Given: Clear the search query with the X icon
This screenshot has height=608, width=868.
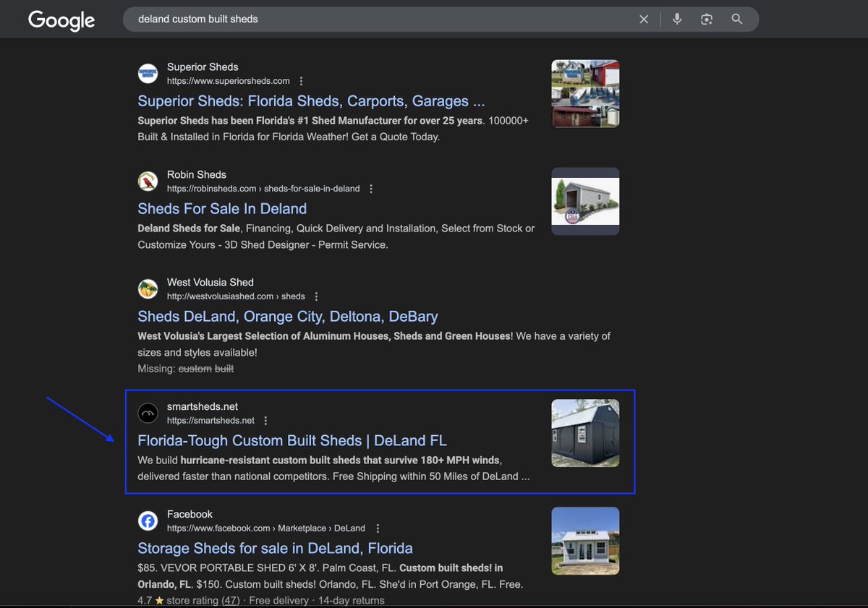Looking at the screenshot, I should point(644,20).
